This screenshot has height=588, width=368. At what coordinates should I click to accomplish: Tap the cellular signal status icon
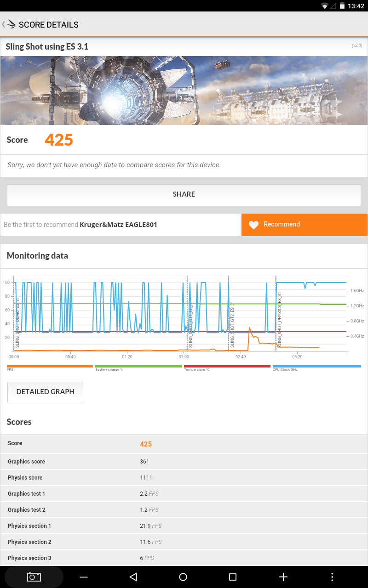333,6
